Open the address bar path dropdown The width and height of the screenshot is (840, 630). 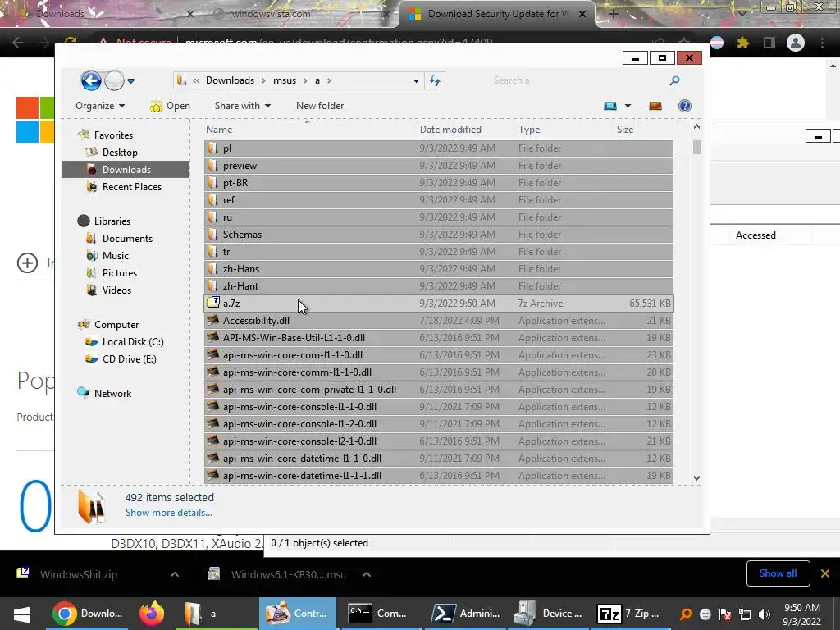[x=416, y=81]
